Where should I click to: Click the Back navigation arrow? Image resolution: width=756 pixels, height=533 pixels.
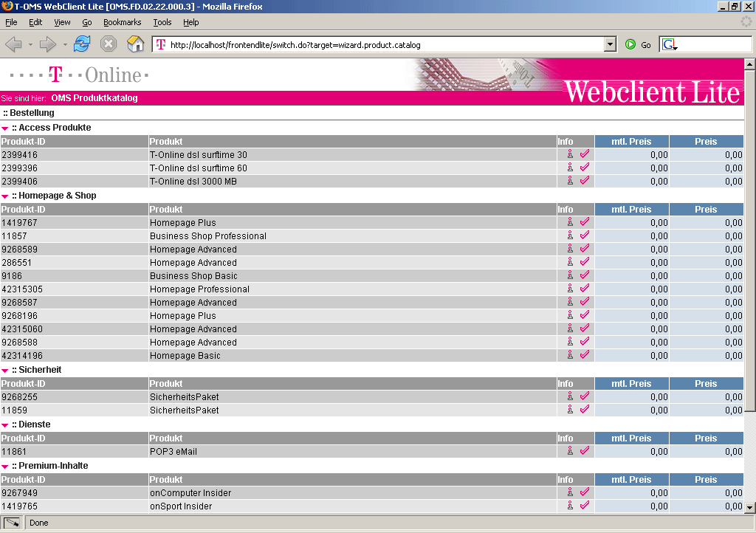coord(13,44)
